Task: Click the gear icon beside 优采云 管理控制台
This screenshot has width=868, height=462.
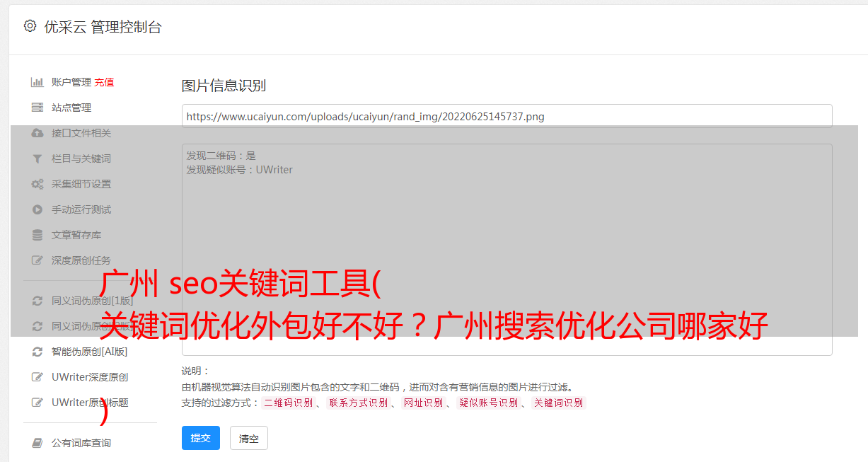Action: pyautogui.click(x=30, y=26)
